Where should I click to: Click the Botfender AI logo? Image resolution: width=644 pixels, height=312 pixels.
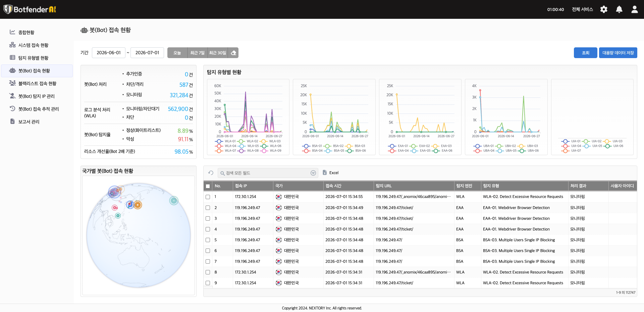pos(30,9)
